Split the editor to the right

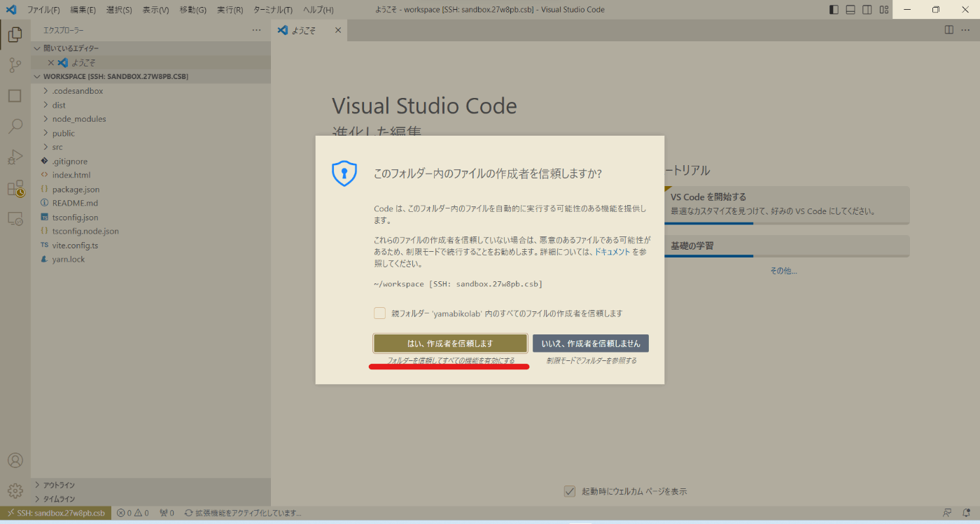click(948, 30)
